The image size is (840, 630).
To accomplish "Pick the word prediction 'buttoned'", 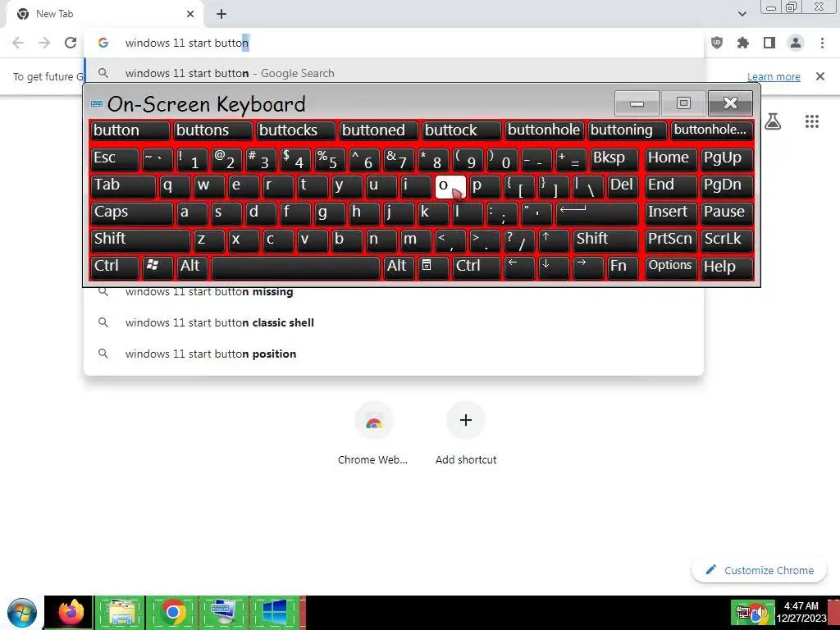I will coord(379,130).
